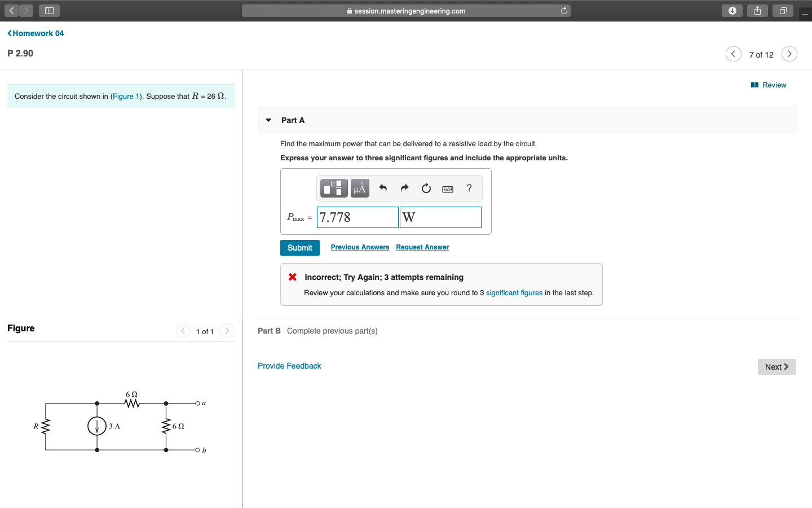Select the µÅ units icon
This screenshot has height=508, width=812.
tap(359, 188)
